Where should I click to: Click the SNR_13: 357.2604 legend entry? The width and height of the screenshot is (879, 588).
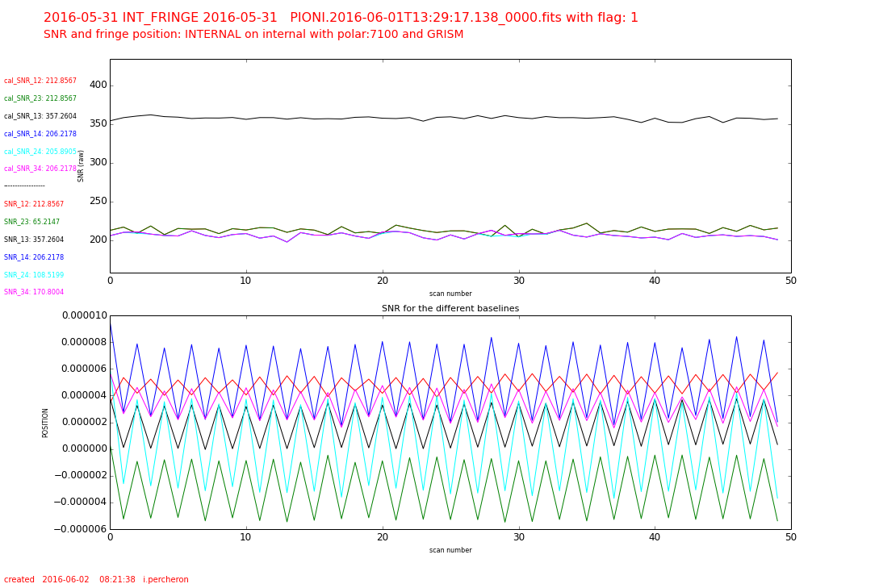coord(34,240)
